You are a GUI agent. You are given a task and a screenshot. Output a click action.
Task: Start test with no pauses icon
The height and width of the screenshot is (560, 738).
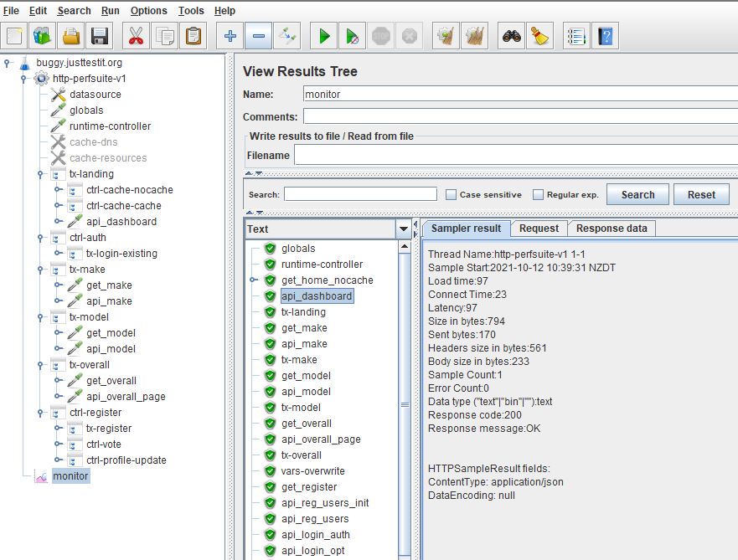tap(352, 36)
